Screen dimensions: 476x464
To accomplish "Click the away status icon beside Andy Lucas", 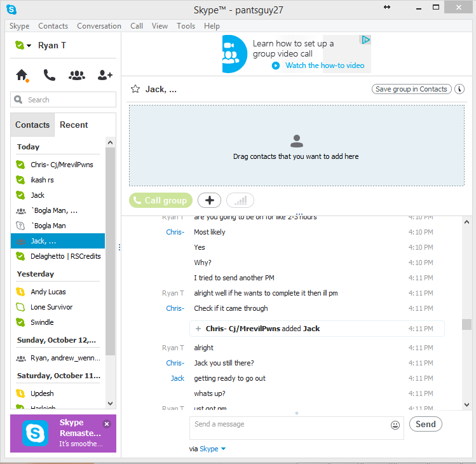I will 20,292.
